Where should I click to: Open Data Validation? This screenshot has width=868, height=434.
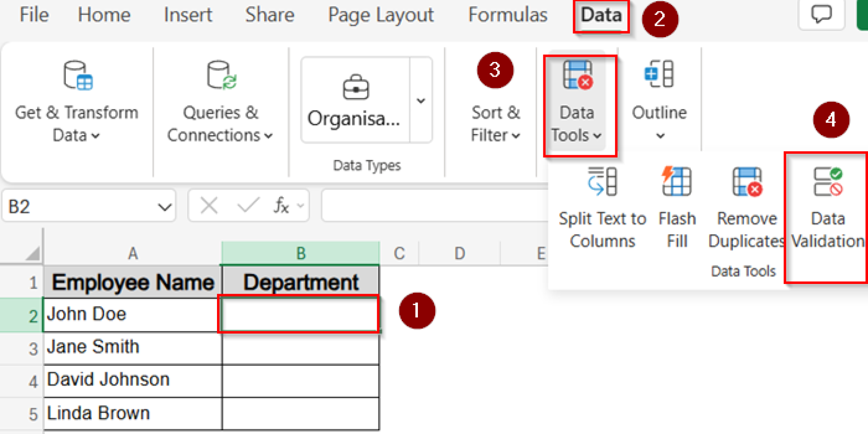[x=826, y=208]
